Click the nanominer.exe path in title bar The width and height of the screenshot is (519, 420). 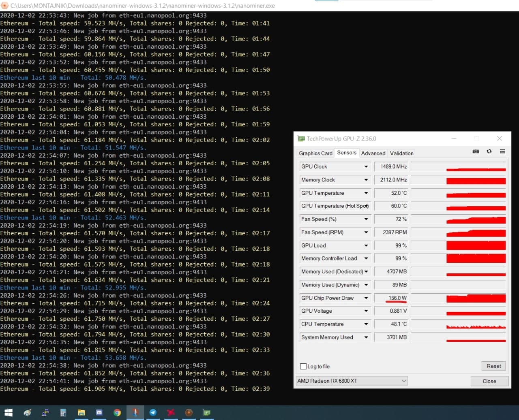[143, 6]
